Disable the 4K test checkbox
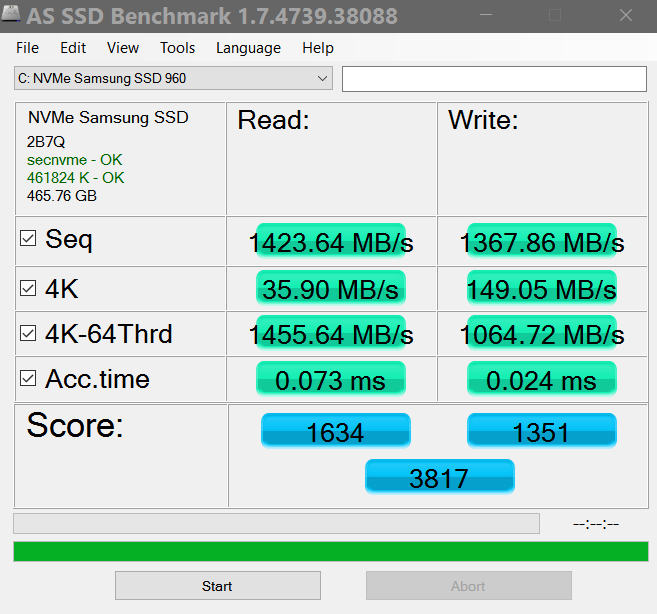 (x=29, y=290)
